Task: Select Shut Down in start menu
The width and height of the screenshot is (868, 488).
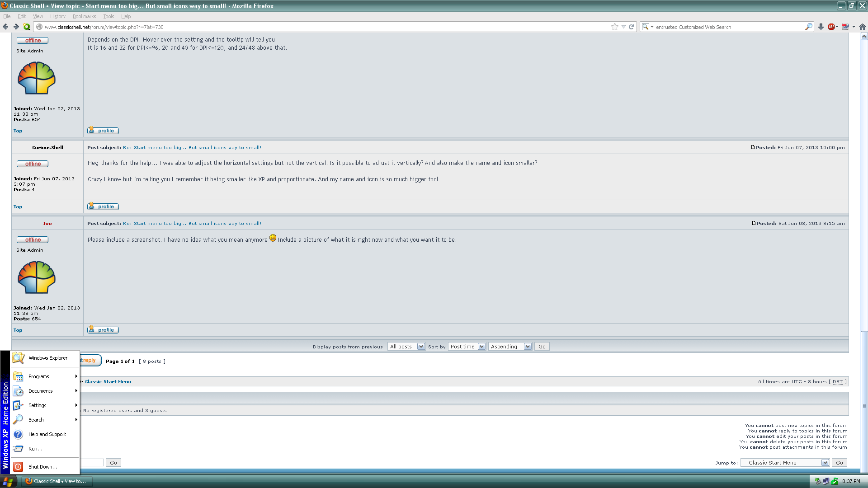Action: pyautogui.click(x=42, y=467)
